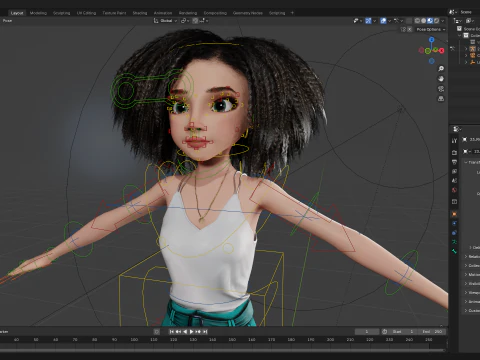
Task: Select wireframe viewport shading
Action: (417, 21)
